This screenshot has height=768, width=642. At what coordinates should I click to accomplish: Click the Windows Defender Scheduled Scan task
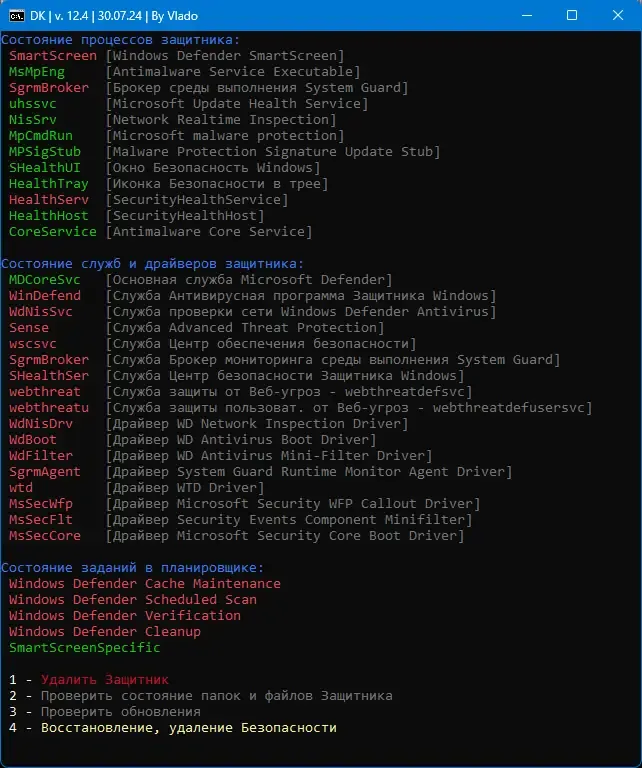click(133, 600)
